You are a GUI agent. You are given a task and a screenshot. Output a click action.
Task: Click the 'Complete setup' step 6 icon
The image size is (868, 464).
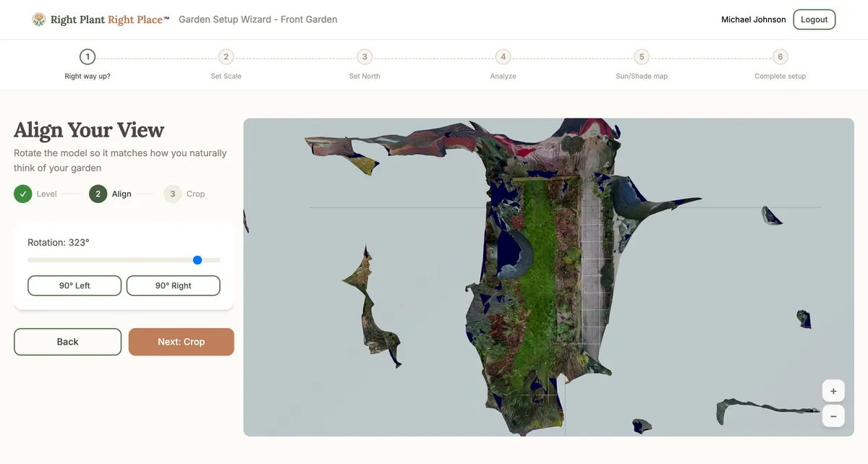point(780,56)
